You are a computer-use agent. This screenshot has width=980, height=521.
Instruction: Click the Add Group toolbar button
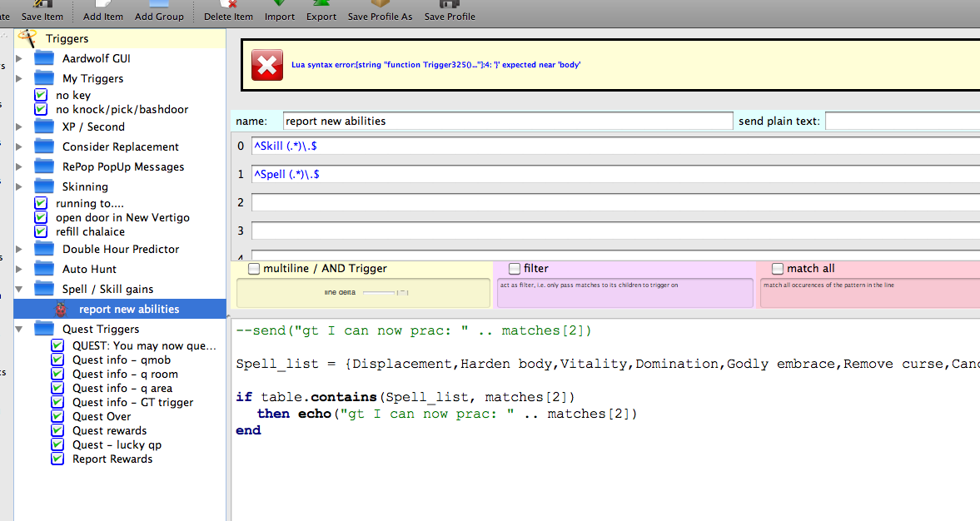point(159,12)
